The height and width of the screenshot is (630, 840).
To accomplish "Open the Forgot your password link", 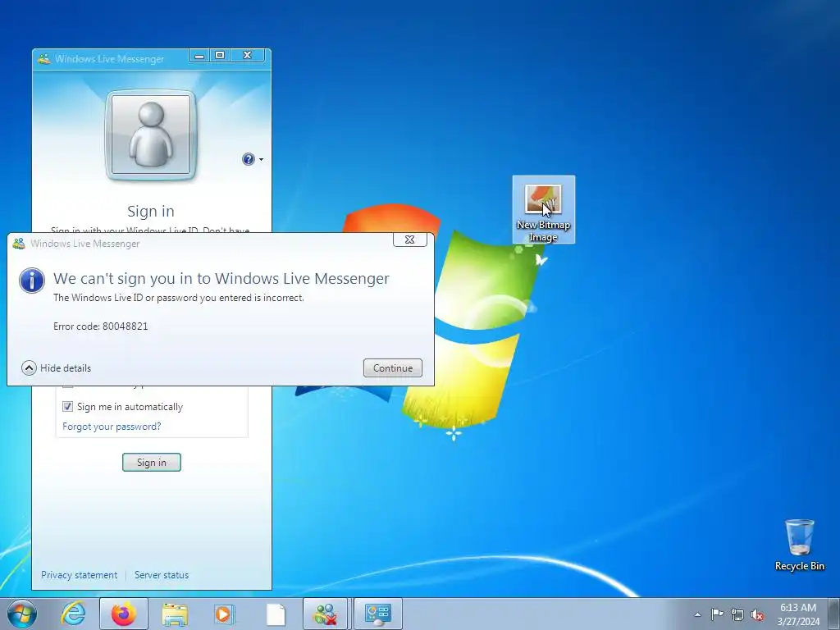I will tap(112, 427).
